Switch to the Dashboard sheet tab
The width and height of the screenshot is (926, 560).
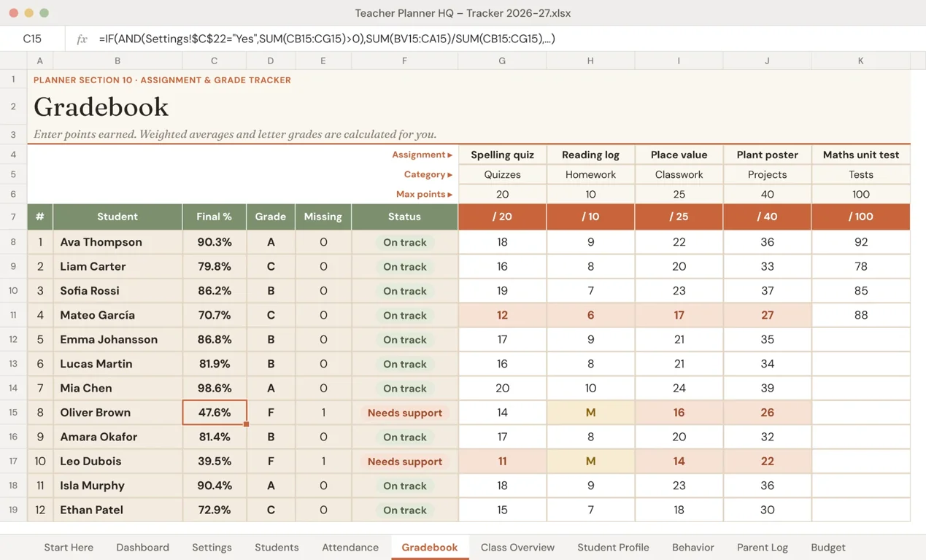tap(142, 548)
